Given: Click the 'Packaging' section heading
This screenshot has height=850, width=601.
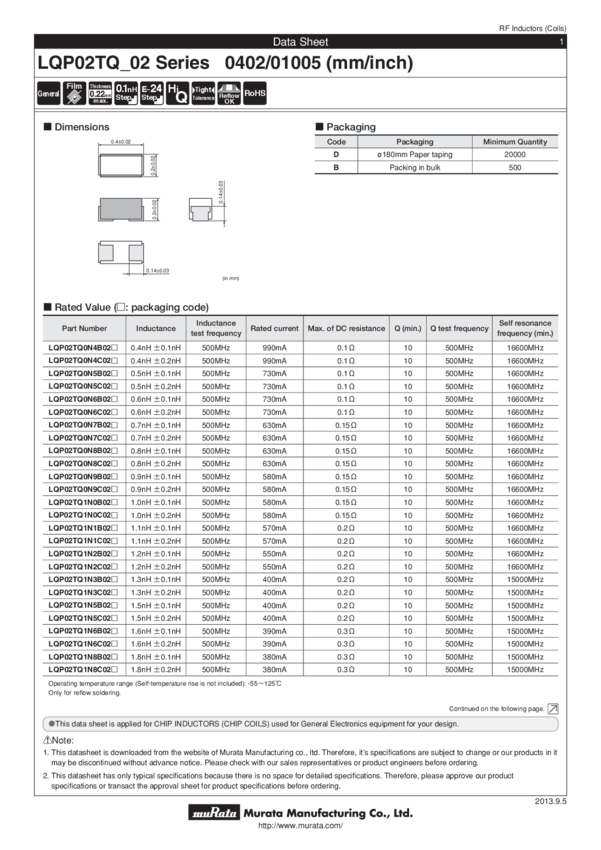Looking at the screenshot, I should (351, 127).
